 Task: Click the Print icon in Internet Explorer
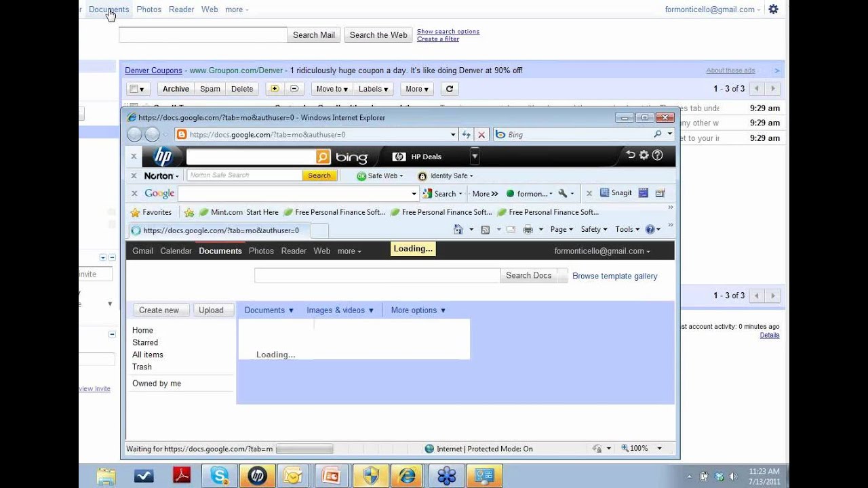coord(528,229)
